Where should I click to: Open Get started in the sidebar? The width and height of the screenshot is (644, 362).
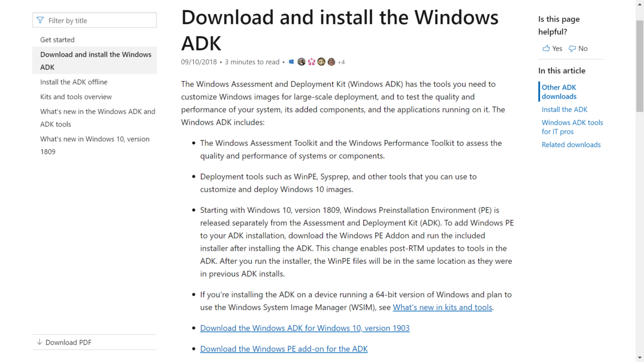pyautogui.click(x=57, y=40)
